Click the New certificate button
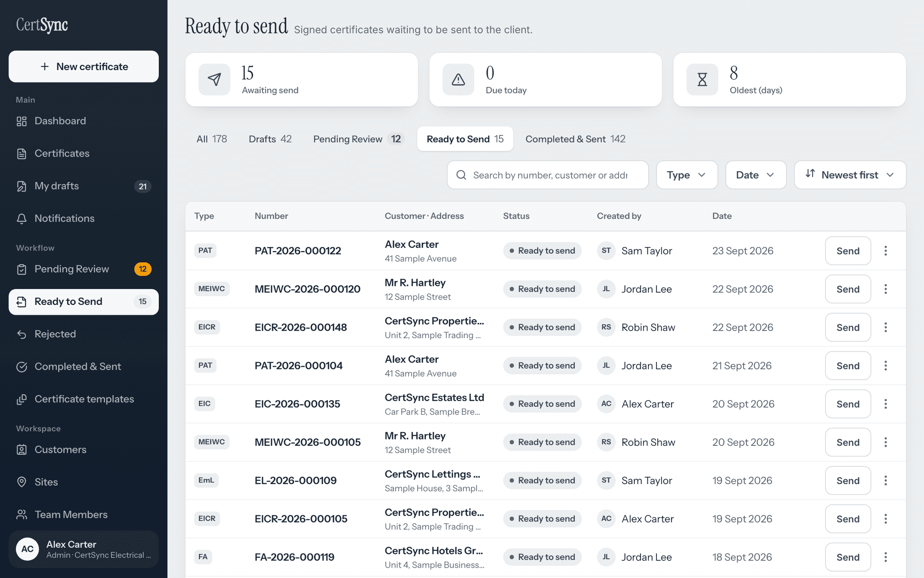 [83, 66]
